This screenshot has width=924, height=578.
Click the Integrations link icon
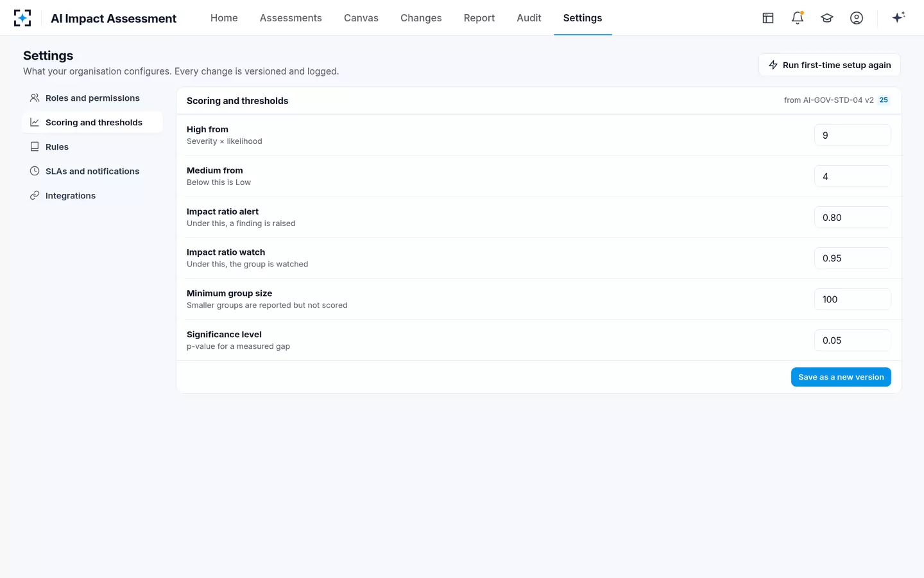pyautogui.click(x=35, y=196)
